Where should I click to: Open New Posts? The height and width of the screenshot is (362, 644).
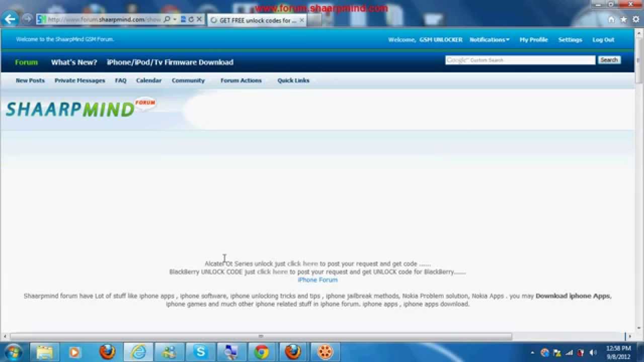click(30, 80)
